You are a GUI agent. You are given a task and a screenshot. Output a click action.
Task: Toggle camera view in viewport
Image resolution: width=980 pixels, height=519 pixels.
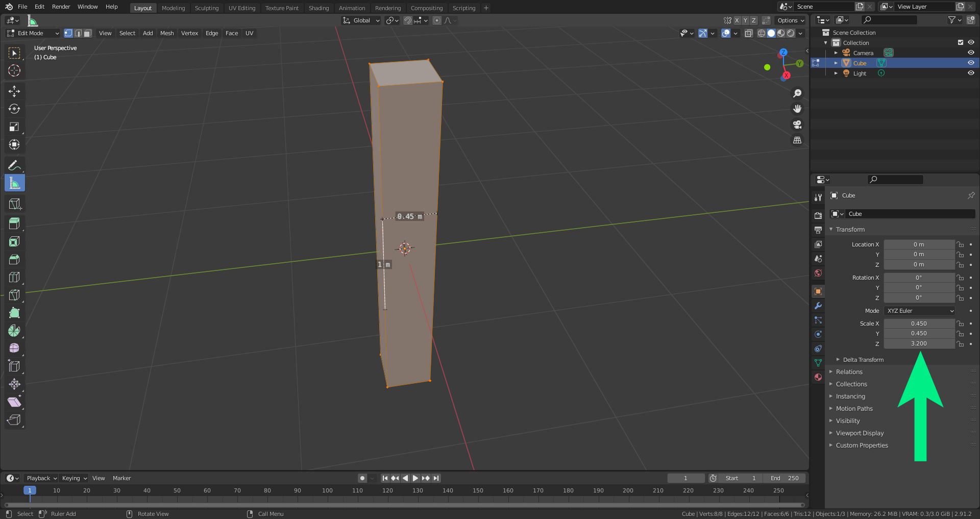(797, 125)
